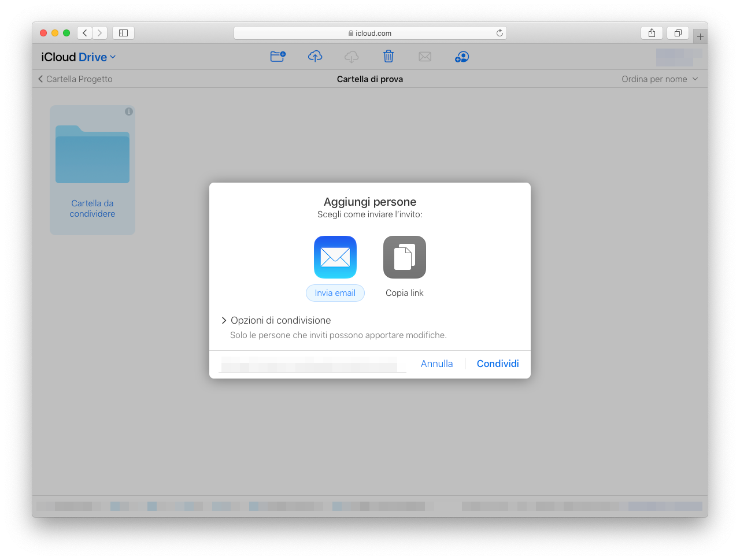Click the upload to iCloud icon

[315, 57]
